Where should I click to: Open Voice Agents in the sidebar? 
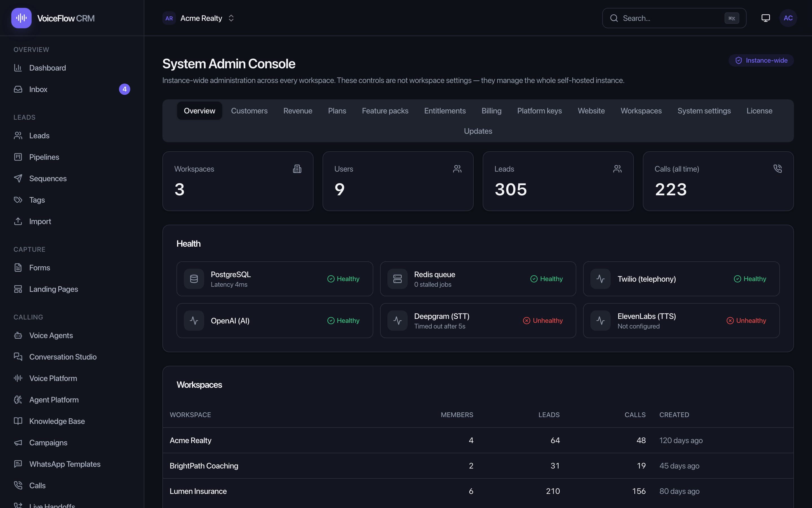tap(72, 336)
